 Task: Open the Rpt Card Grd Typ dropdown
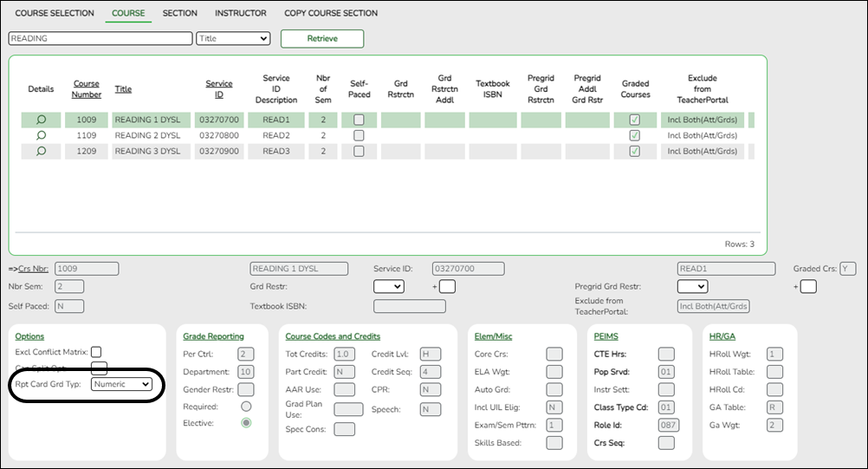[121, 383]
